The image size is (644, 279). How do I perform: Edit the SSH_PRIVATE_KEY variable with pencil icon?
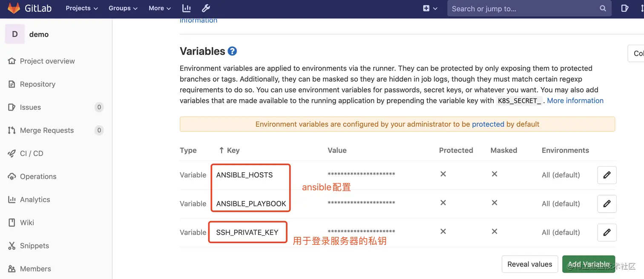point(607,232)
